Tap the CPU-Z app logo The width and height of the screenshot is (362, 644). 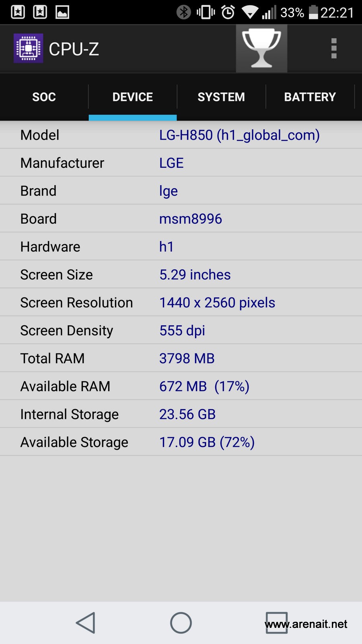point(28,49)
